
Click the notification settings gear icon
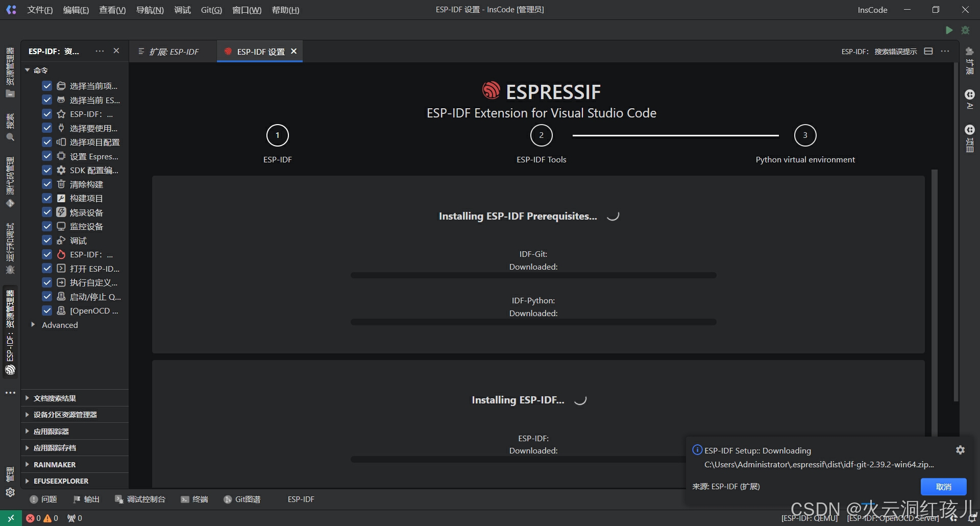click(960, 450)
